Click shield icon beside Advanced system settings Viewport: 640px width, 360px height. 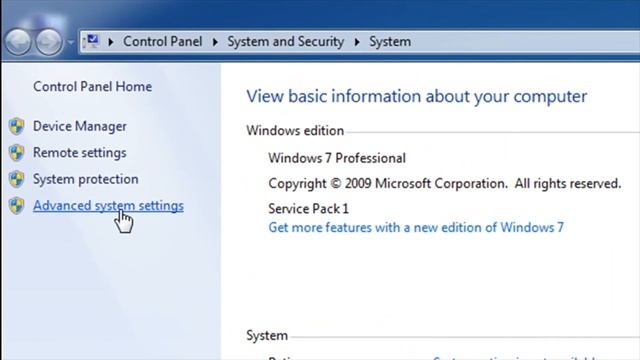coord(17,206)
